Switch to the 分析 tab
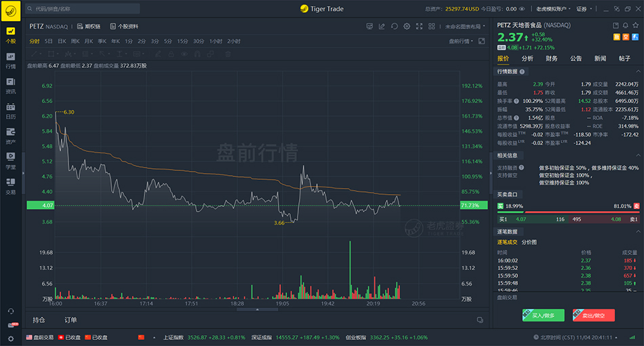Viewport: 644px width, 346px height. point(527,58)
